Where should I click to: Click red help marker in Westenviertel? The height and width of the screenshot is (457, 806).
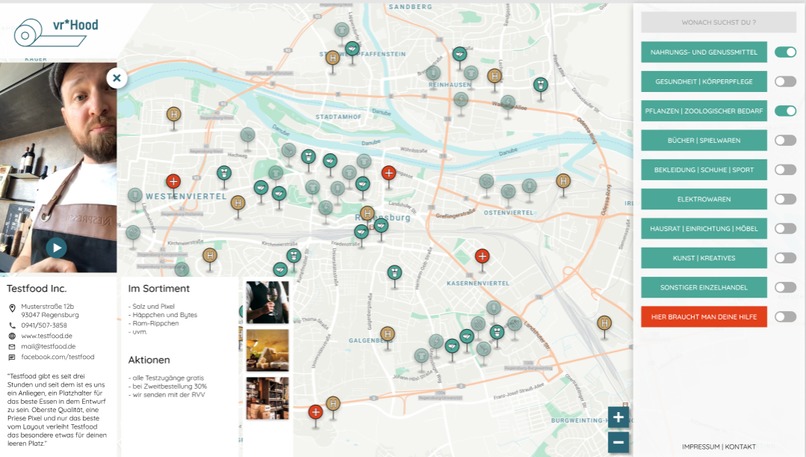[x=173, y=181]
